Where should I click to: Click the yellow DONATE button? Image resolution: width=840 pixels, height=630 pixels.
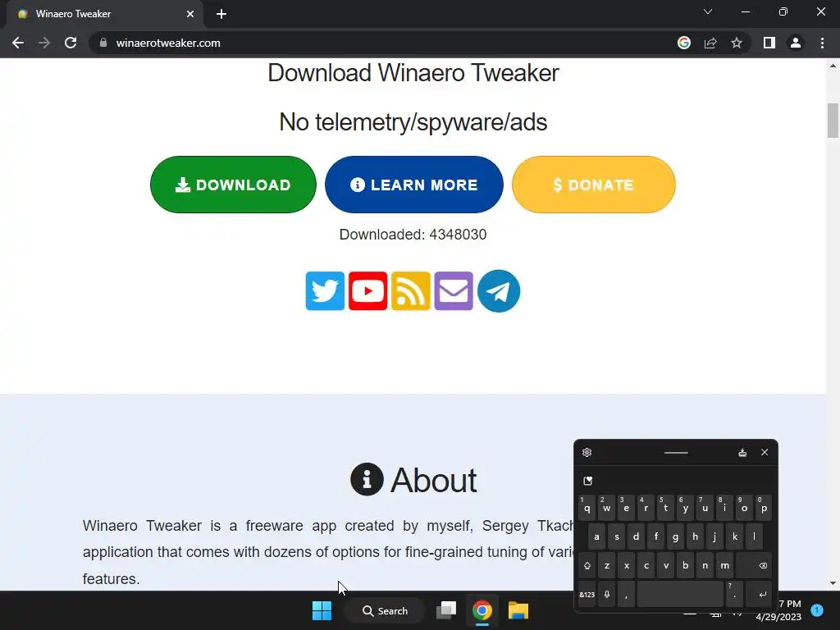coord(594,185)
